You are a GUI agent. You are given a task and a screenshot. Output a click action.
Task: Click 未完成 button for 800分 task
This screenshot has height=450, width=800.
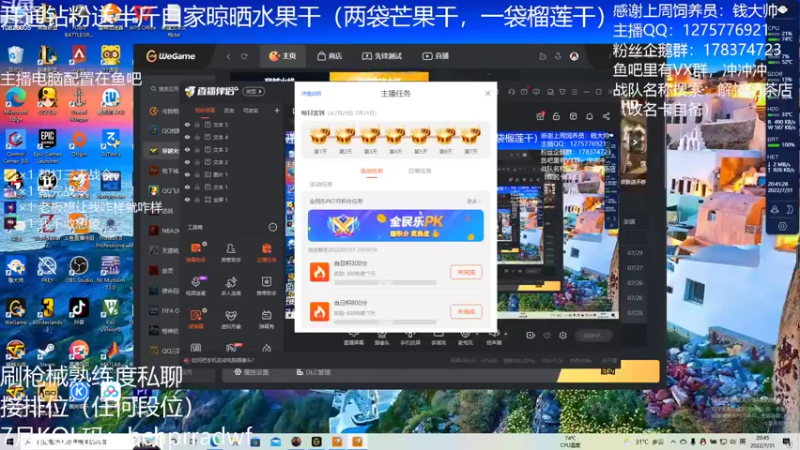coord(466,312)
